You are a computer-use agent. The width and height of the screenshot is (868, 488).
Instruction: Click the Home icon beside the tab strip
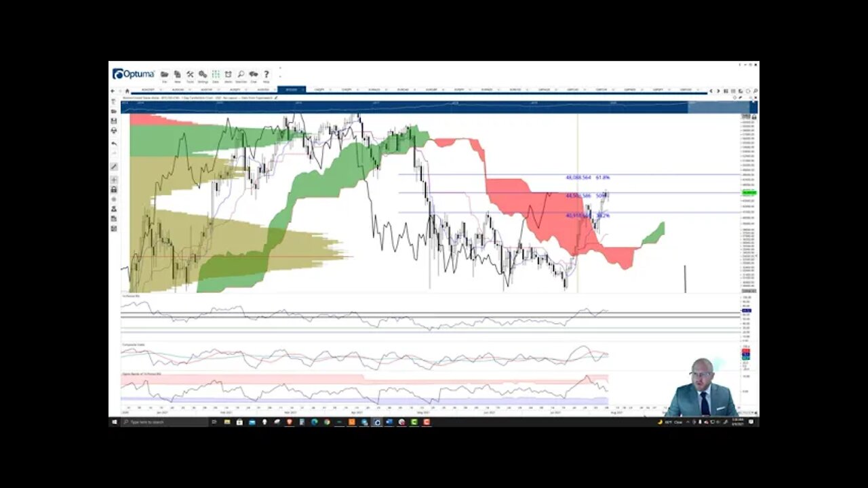127,90
